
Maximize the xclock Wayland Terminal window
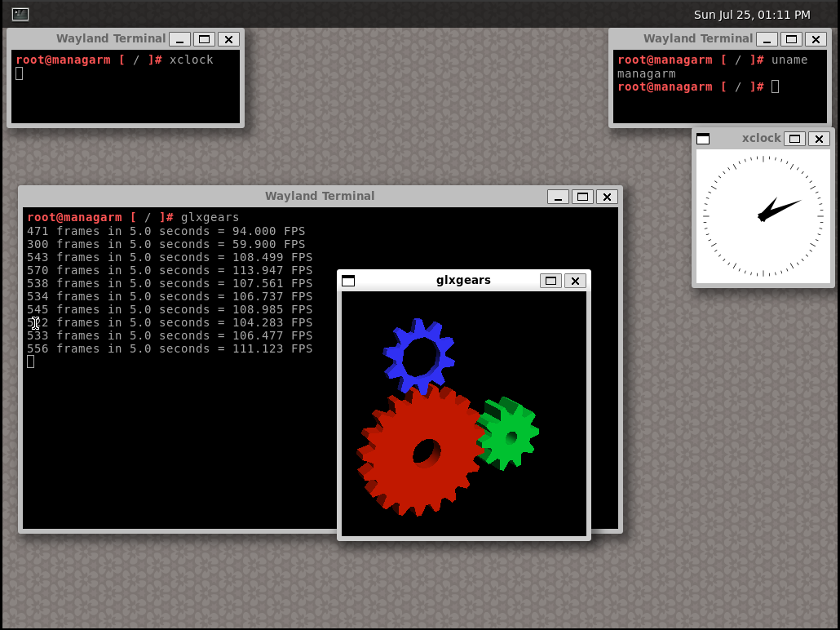click(204, 39)
